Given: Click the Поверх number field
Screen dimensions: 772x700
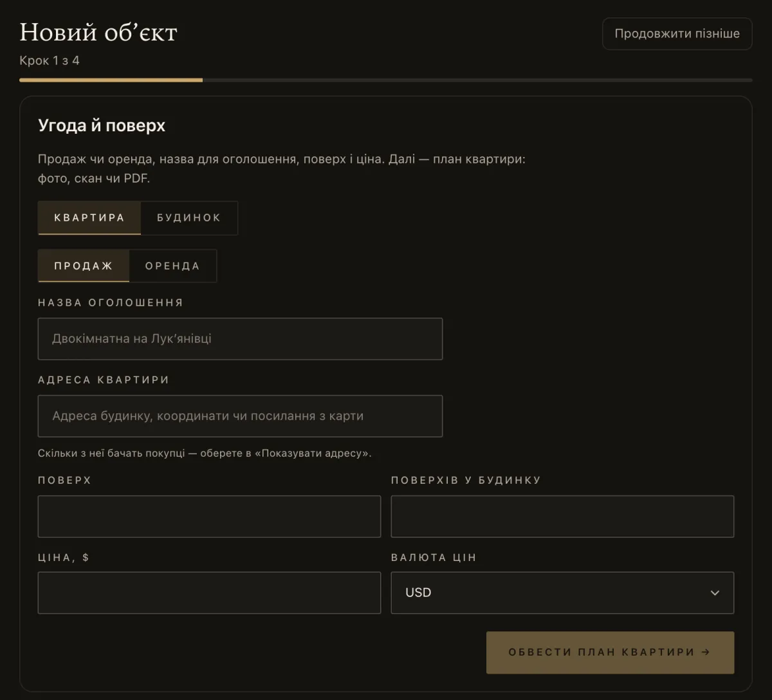Looking at the screenshot, I should pyautogui.click(x=209, y=516).
